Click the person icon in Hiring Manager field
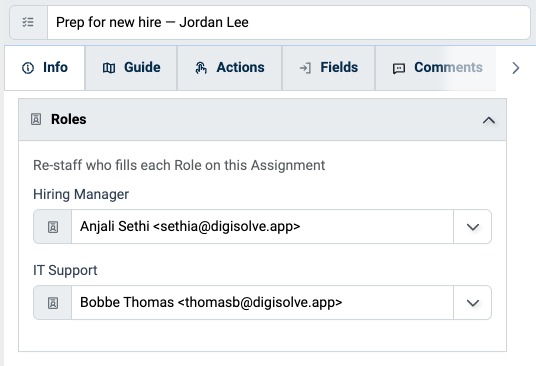Screen dimensions: 536x366 point(53,227)
